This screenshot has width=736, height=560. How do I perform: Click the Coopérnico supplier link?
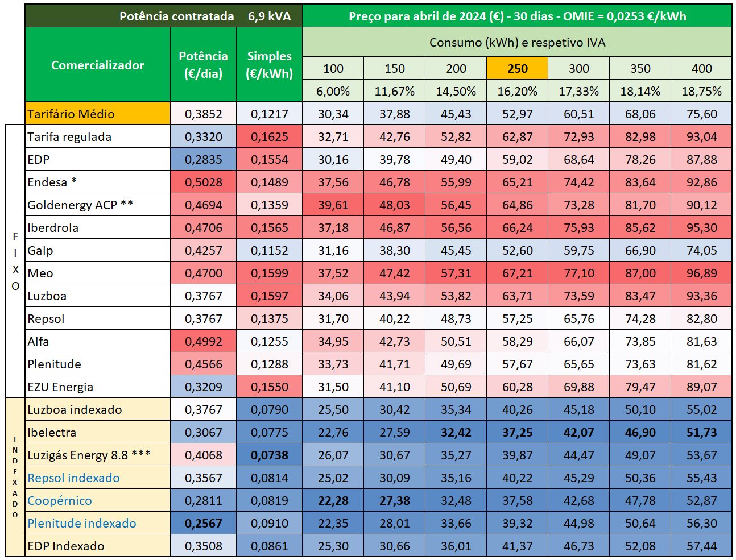point(60,501)
